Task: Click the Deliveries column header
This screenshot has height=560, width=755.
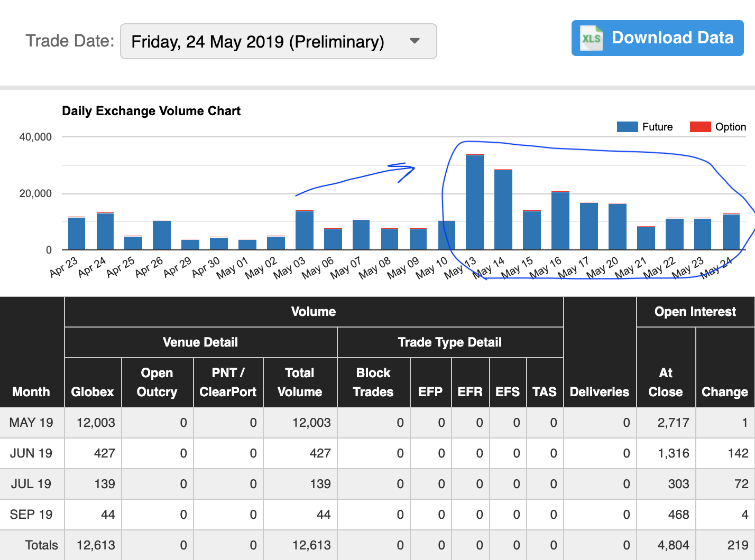Action: [x=600, y=391]
